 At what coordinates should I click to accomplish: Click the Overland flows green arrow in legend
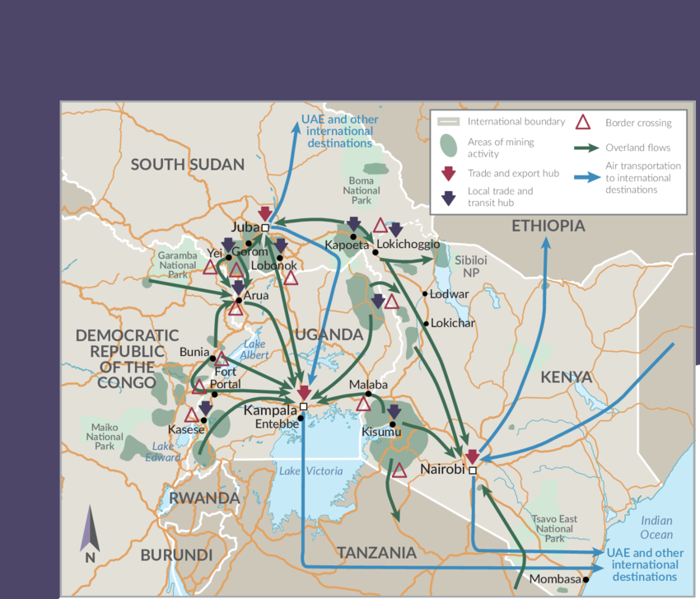[x=586, y=148]
